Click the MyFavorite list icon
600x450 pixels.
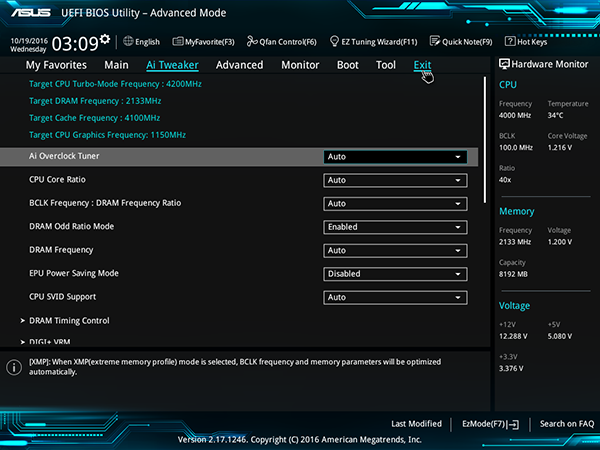[x=178, y=41]
